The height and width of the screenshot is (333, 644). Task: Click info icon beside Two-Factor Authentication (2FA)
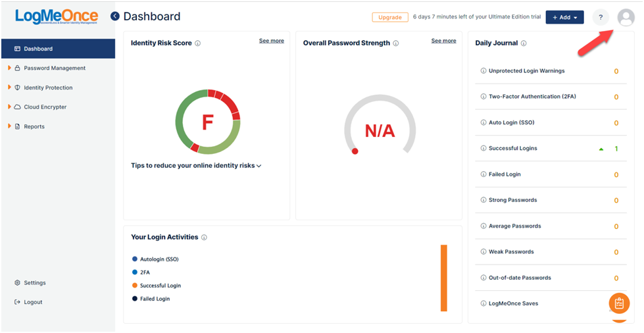point(483,97)
